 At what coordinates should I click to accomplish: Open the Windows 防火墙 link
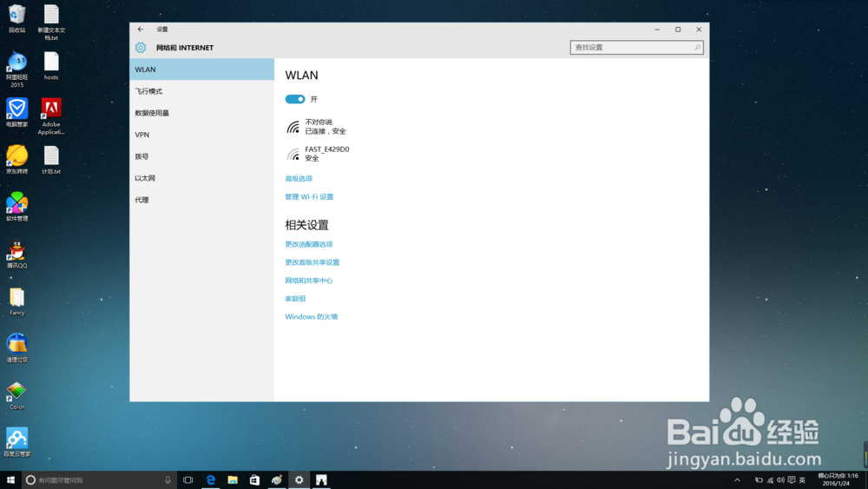tap(312, 317)
